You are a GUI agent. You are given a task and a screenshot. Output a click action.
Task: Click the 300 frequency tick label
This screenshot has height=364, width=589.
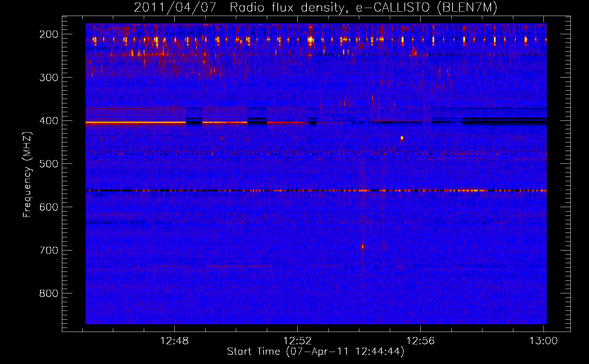[x=49, y=78]
